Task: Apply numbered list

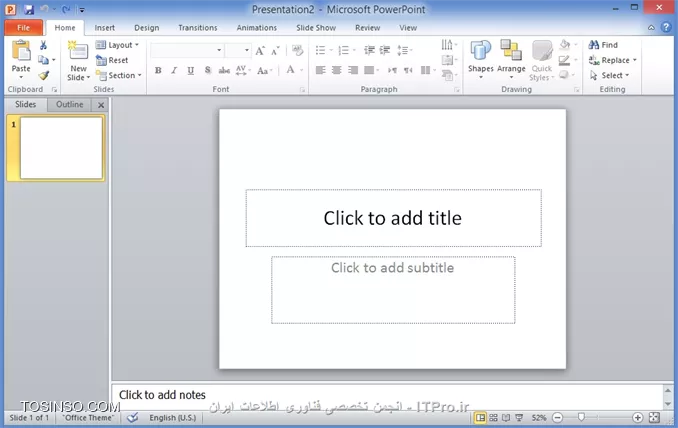Action: 344,50
